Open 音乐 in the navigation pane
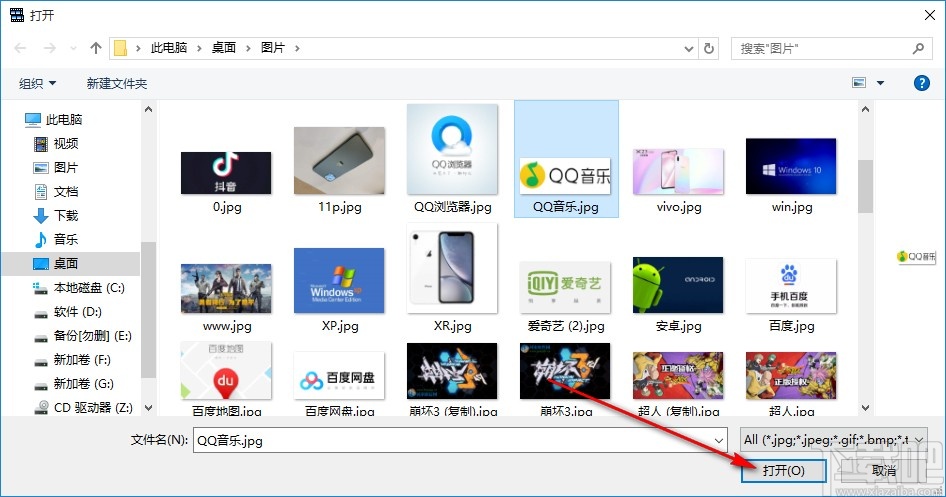 pyautogui.click(x=56, y=239)
